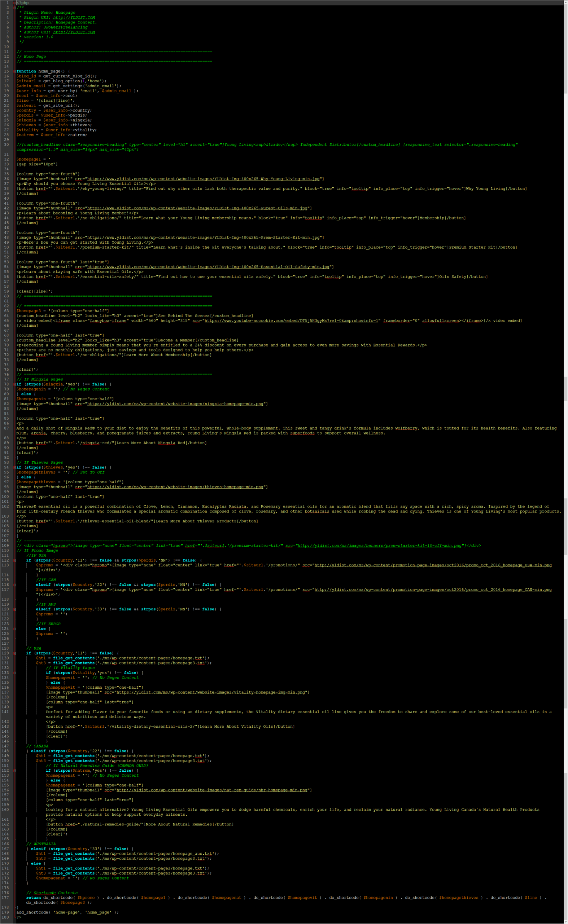This screenshot has width=568, height=924.
Task: Collapse the IF ERROR else block on line 124
Action: pyautogui.click(x=15, y=629)
